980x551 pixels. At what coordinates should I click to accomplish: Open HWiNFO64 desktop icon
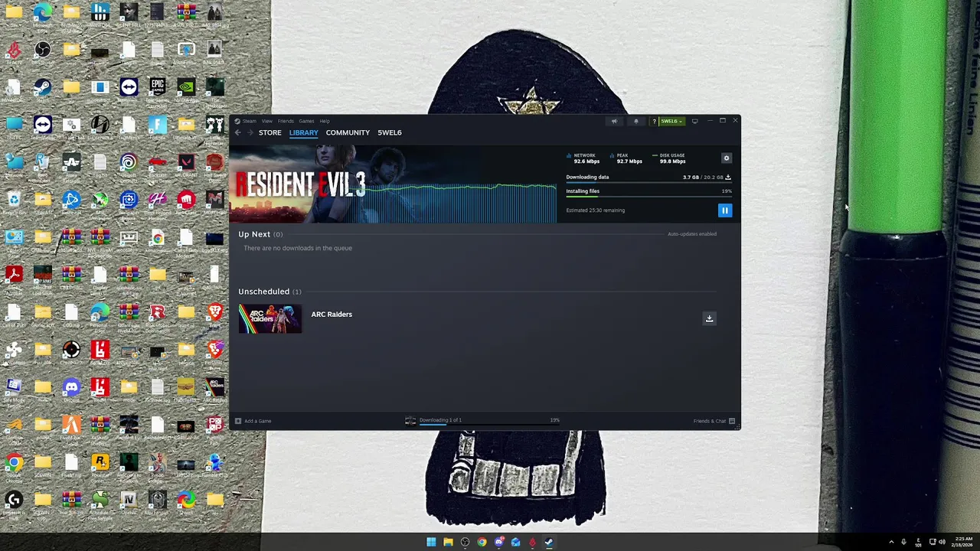pos(100,13)
